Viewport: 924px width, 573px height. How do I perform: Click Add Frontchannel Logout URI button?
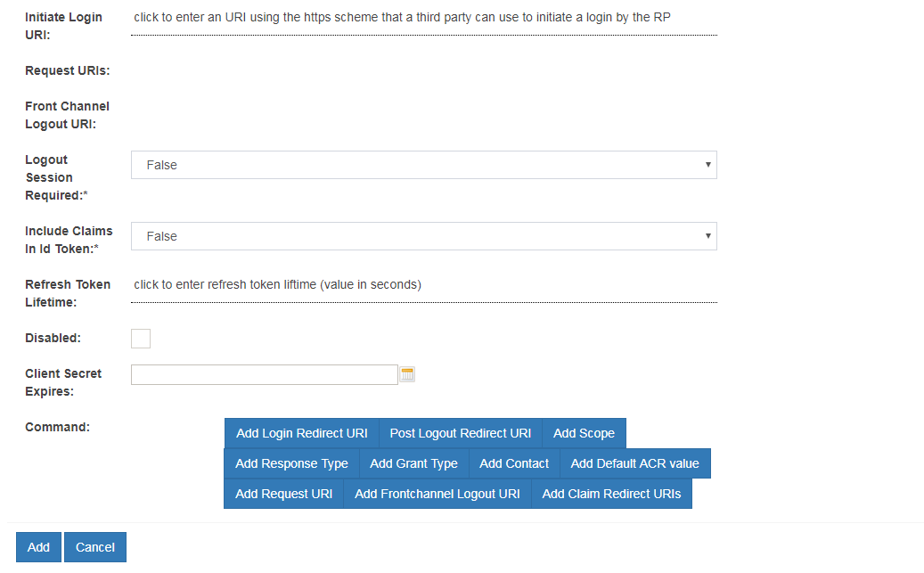[x=437, y=495]
